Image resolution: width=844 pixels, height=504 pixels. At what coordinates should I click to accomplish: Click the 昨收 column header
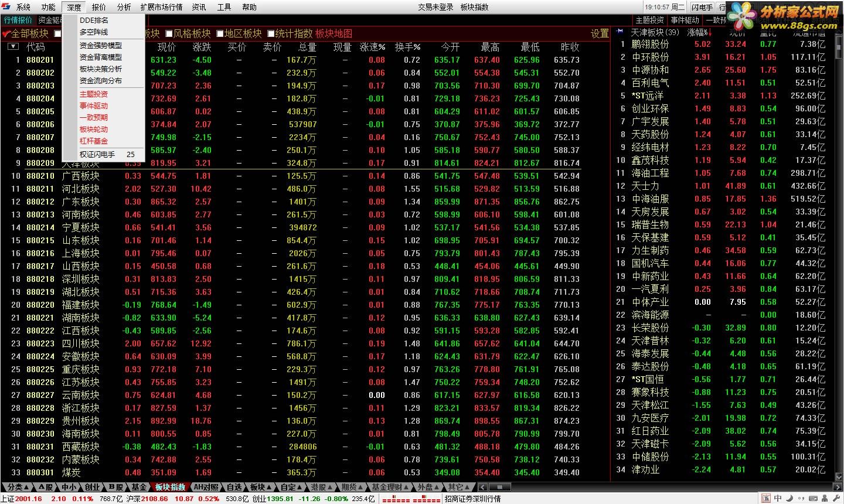click(x=570, y=47)
